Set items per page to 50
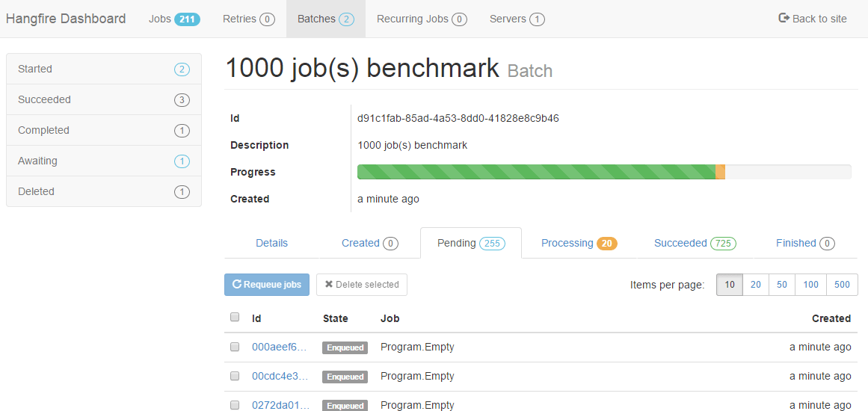This screenshot has height=411, width=868. (782, 285)
